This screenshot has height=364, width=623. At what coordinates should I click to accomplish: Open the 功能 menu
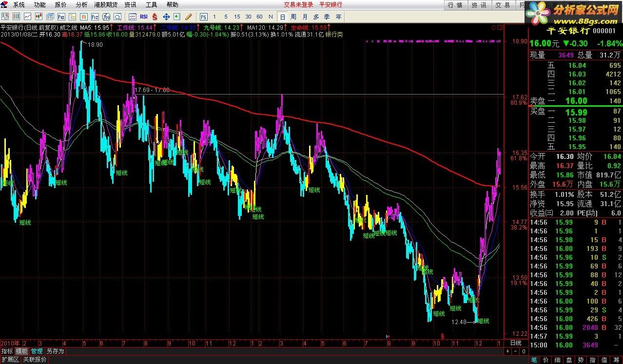tap(39, 4)
